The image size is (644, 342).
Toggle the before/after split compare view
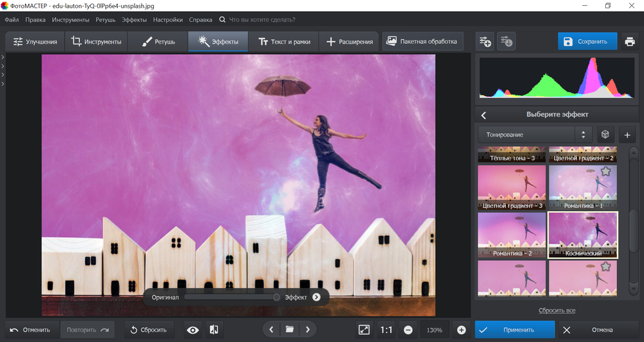tap(214, 330)
